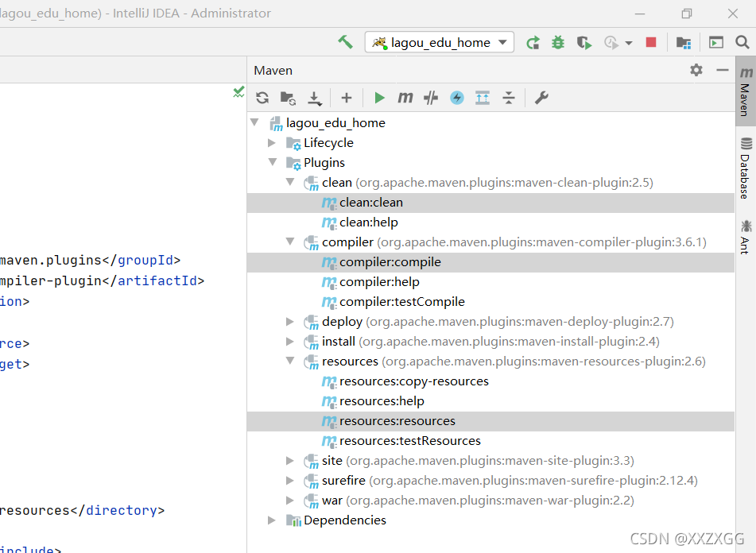Open Project Structure icon in main toolbar
756x553 pixels.
(683, 43)
